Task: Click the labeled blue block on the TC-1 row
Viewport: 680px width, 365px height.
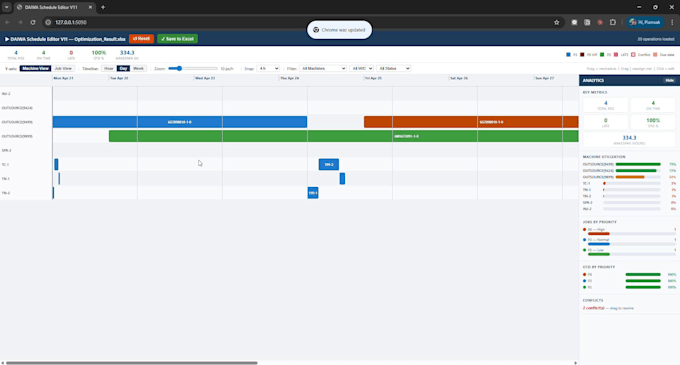Action: coord(329,164)
